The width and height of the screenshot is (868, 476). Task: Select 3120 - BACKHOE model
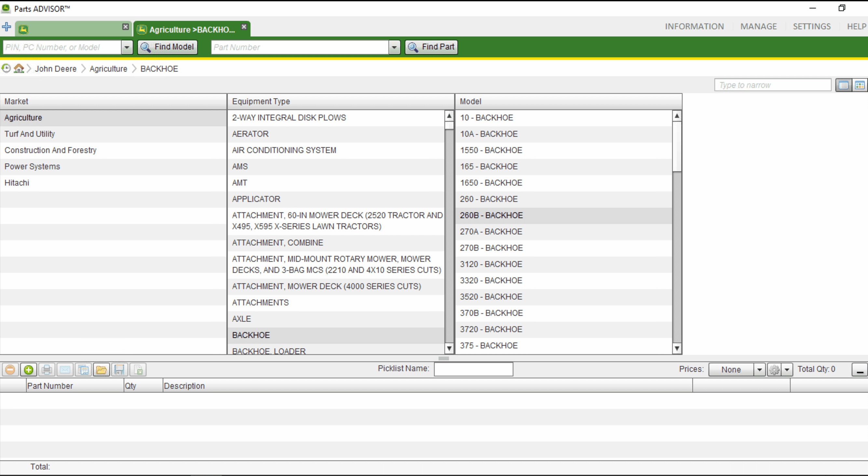click(x=491, y=264)
